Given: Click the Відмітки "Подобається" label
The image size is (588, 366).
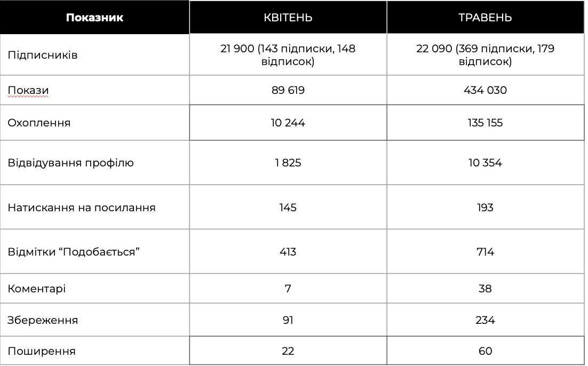Looking at the screenshot, I should (x=74, y=251).
